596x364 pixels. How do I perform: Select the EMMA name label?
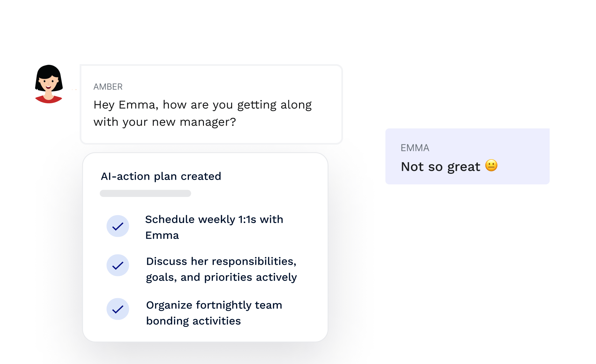coord(415,148)
